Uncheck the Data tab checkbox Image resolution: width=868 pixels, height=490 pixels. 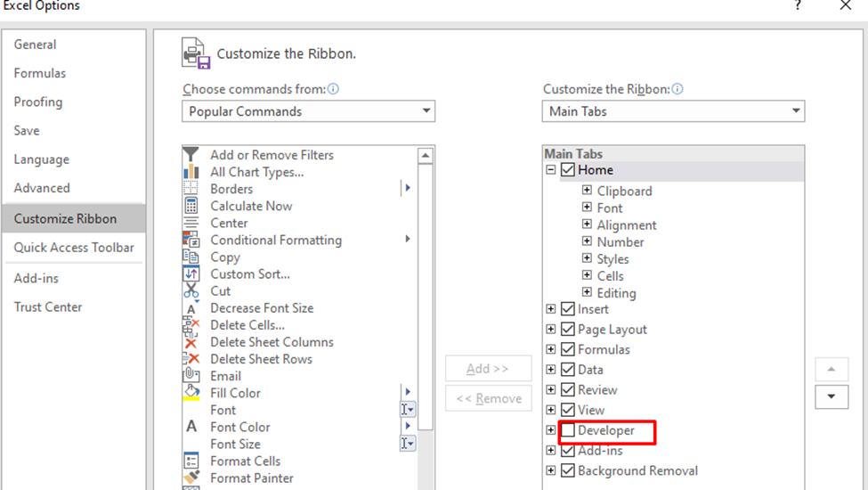pos(568,370)
